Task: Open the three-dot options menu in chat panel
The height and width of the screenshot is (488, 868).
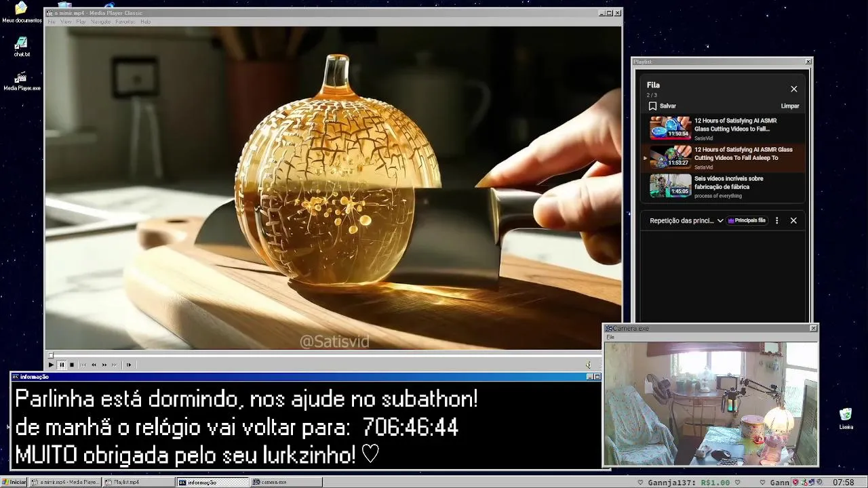Action: tap(777, 220)
